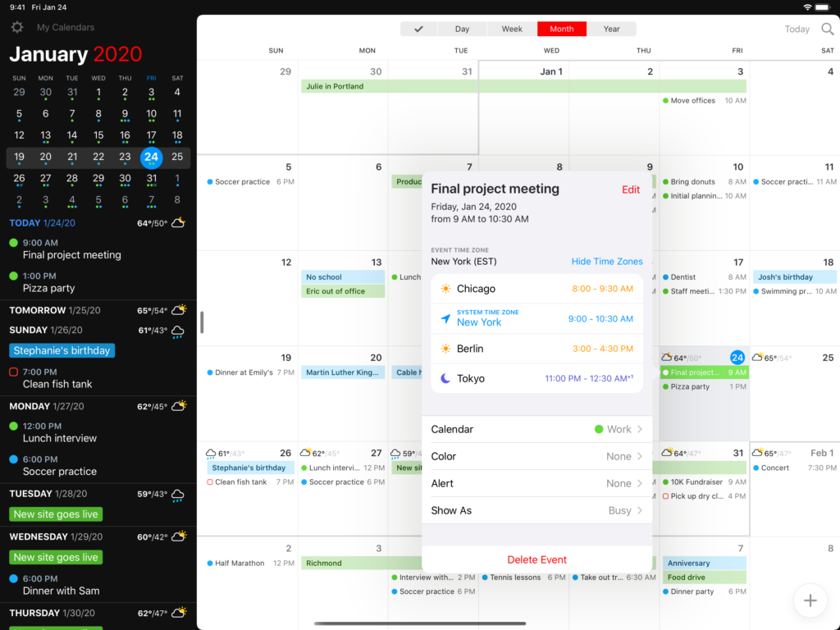Click the Tokyo moon icon
This screenshot has height=630, width=840.
click(x=445, y=378)
